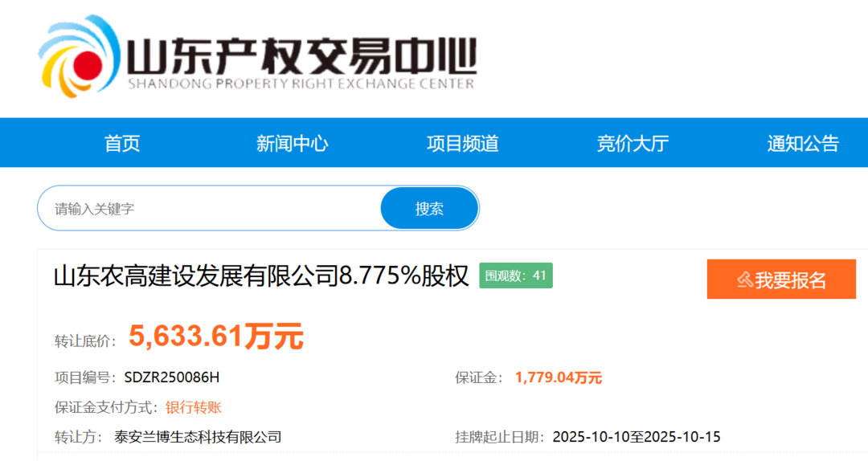This screenshot has width=868, height=461.
Task: Click the swirl logo icon of the exchange center
Action: [79, 56]
